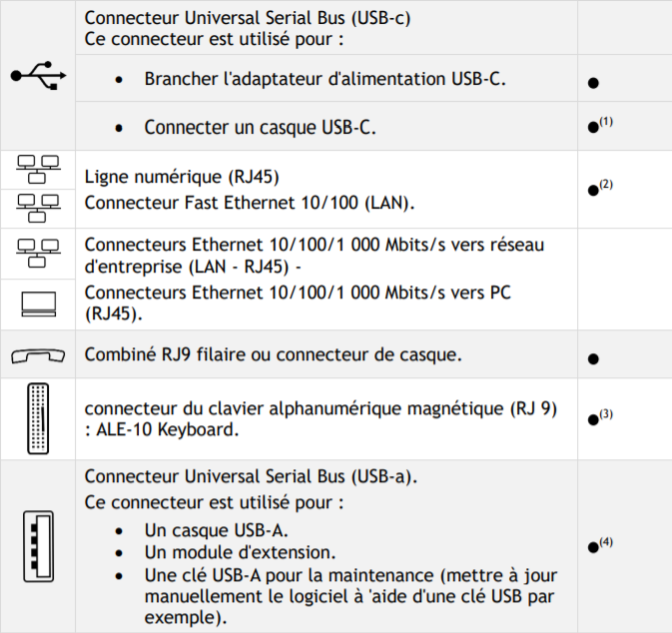Click the text 'Connecteur Universal Serial Bus (USB-c)'
Viewport: 672px width, 633px height.
[248, 18]
